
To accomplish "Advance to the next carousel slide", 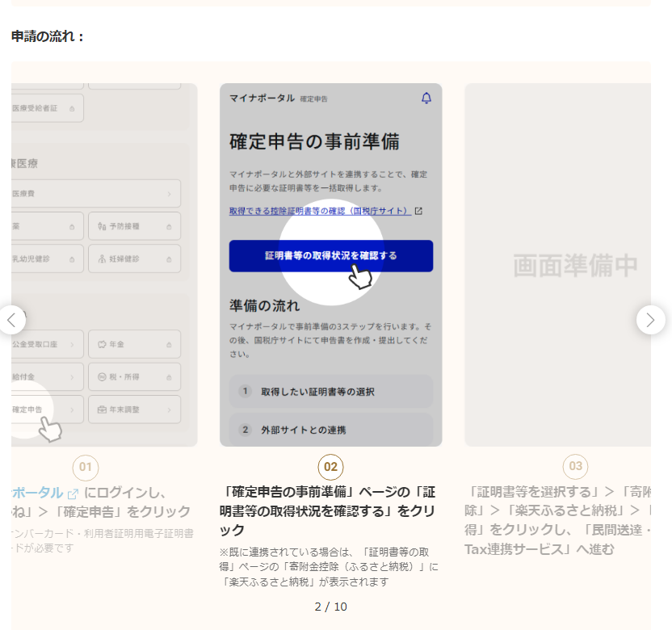I will (650, 320).
